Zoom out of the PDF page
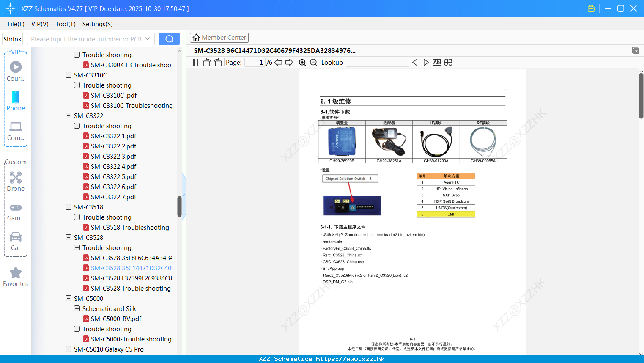 [313, 62]
